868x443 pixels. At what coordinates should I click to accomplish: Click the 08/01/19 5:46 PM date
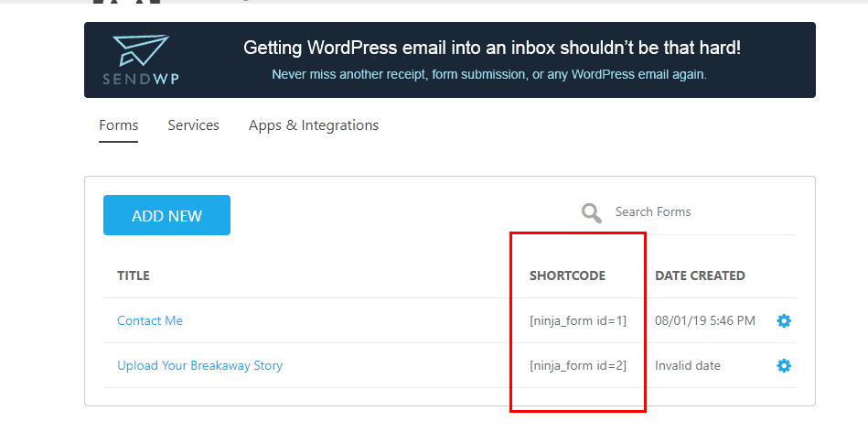coord(704,320)
